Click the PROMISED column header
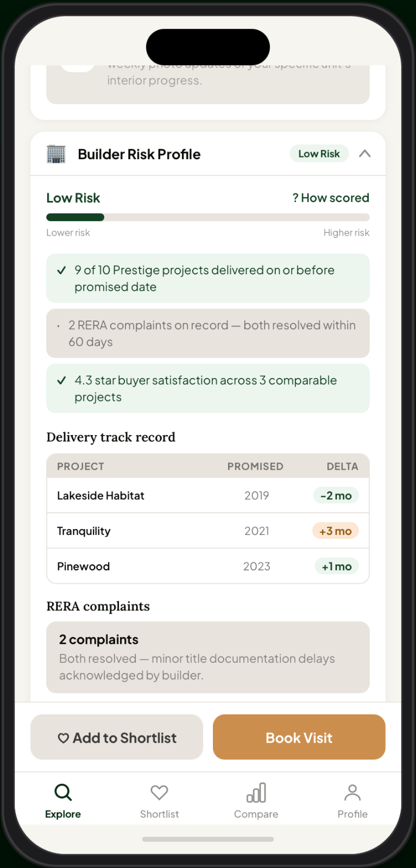Viewport: 416px width, 868px height. point(255,467)
